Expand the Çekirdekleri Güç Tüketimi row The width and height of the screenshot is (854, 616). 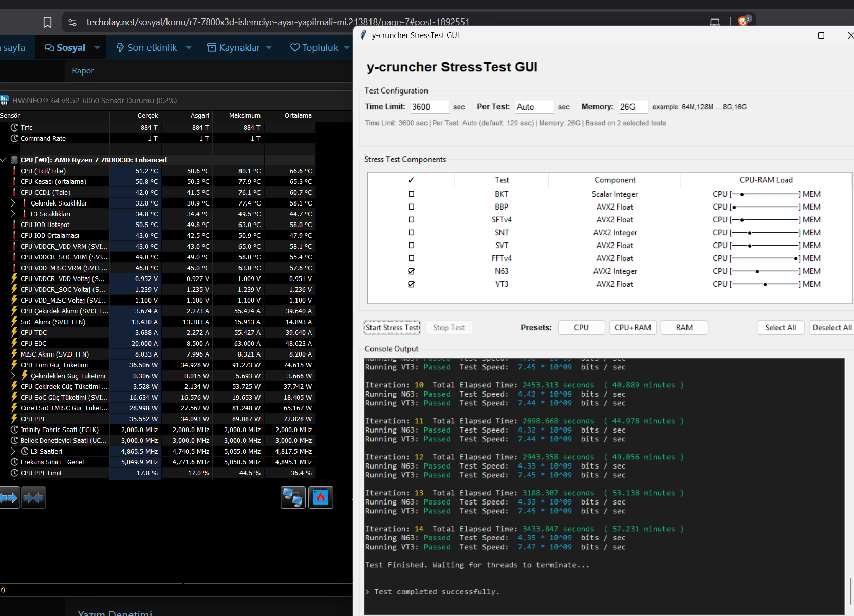coord(13,376)
